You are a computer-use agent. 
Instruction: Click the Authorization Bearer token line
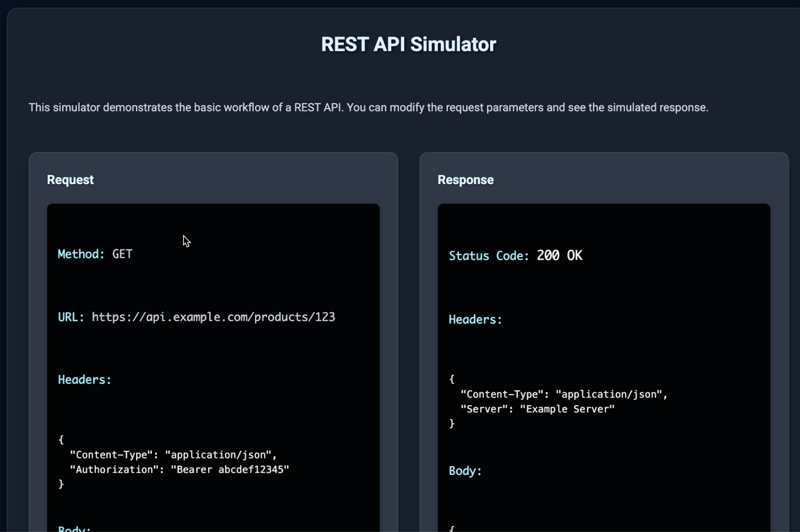click(x=179, y=470)
